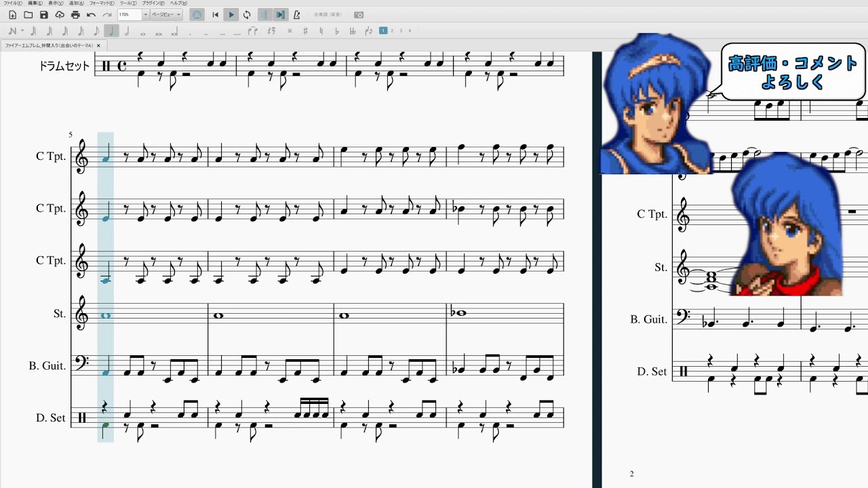Open the ファイル menu

pyautogui.click(x=12, y=3)
